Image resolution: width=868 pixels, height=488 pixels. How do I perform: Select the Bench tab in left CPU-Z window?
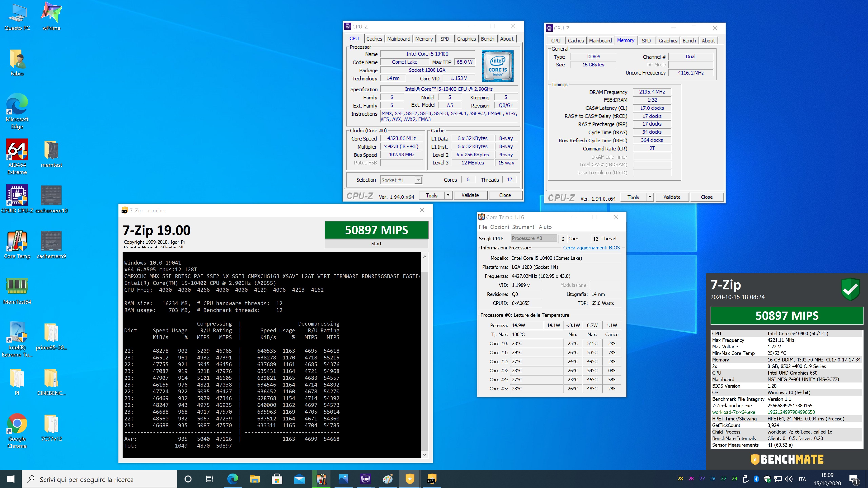pos(487,39)
